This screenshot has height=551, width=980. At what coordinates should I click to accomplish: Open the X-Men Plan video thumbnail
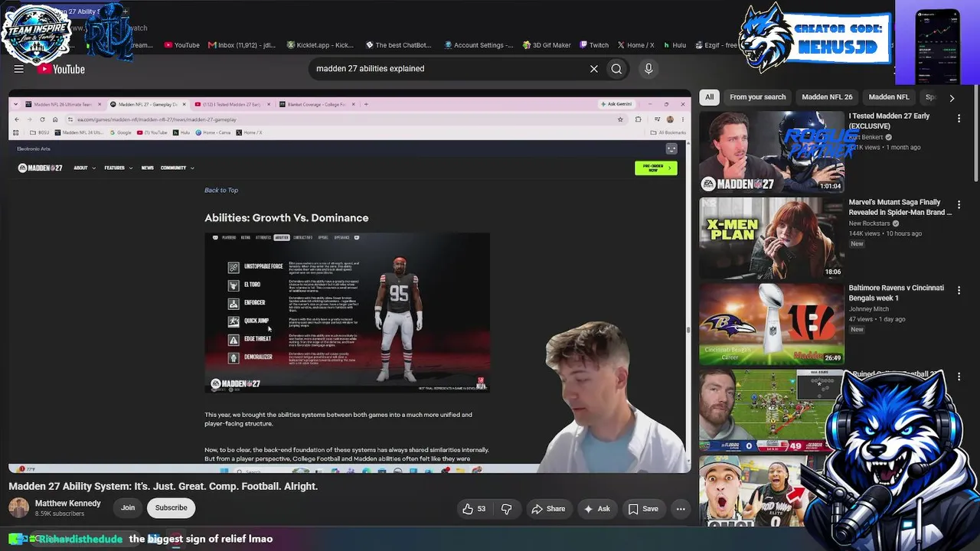click(771, 239)
